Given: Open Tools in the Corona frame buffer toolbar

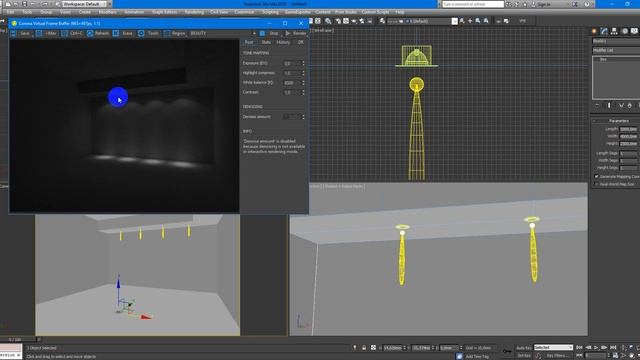Looking at the screenshot, I should click(149, 33).
